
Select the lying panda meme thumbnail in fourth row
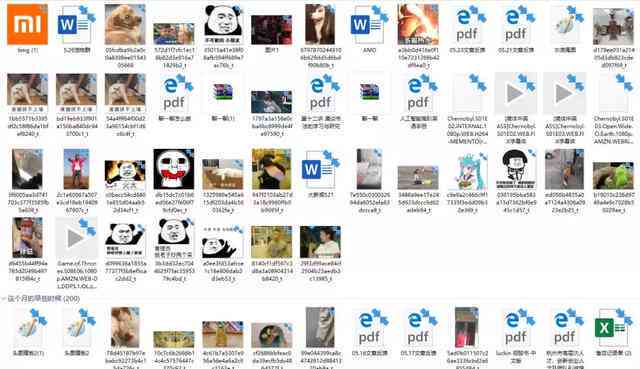(x=222, y=242)
